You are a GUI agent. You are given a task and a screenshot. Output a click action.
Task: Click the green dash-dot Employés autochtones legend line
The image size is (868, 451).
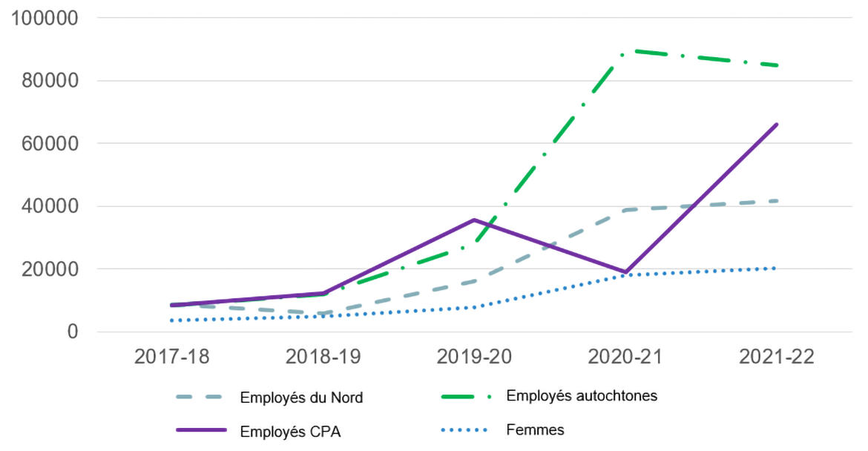[x=469, y=395]
